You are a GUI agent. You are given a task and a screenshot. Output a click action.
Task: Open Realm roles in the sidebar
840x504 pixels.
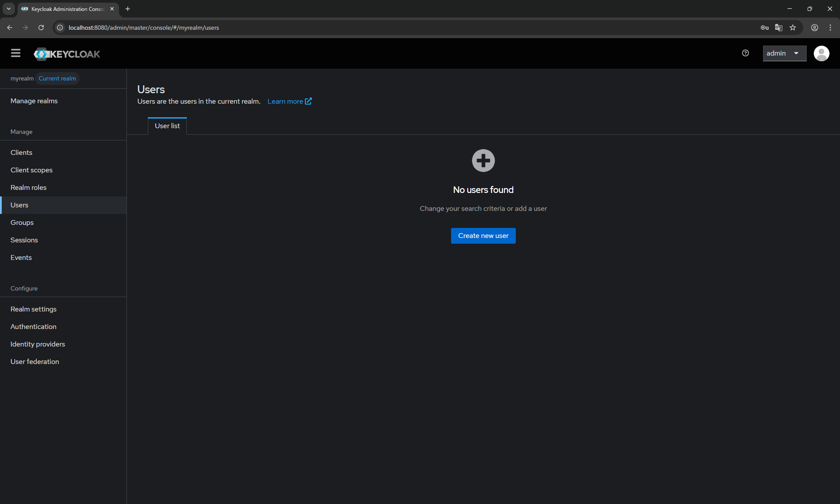pos(28,188)
